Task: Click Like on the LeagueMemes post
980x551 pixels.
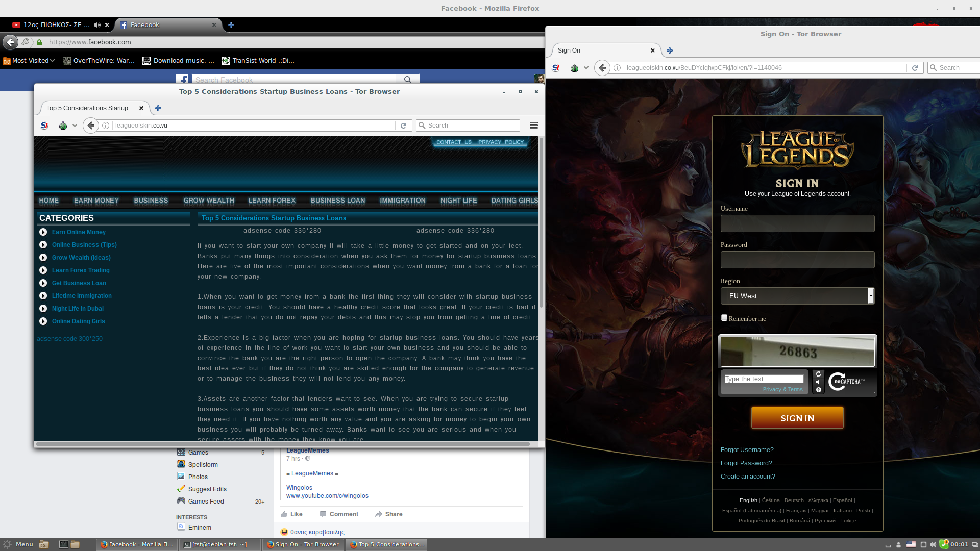Action: coord(291,514)
